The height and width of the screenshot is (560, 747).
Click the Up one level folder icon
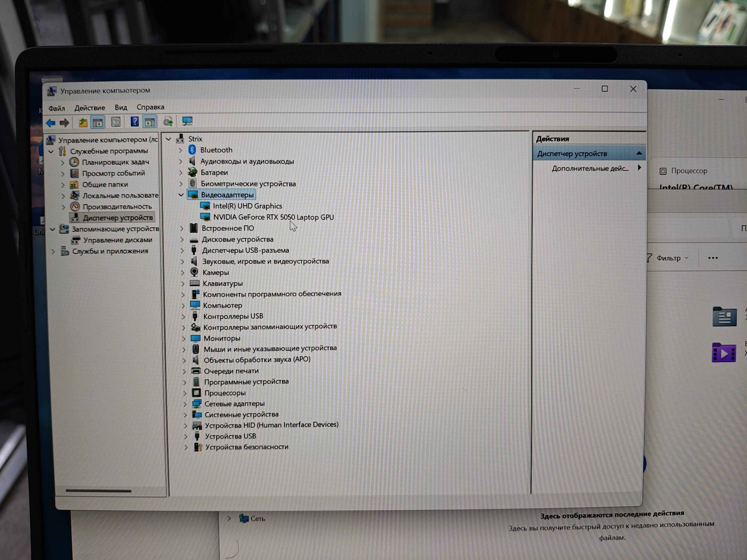pos(83,122)
